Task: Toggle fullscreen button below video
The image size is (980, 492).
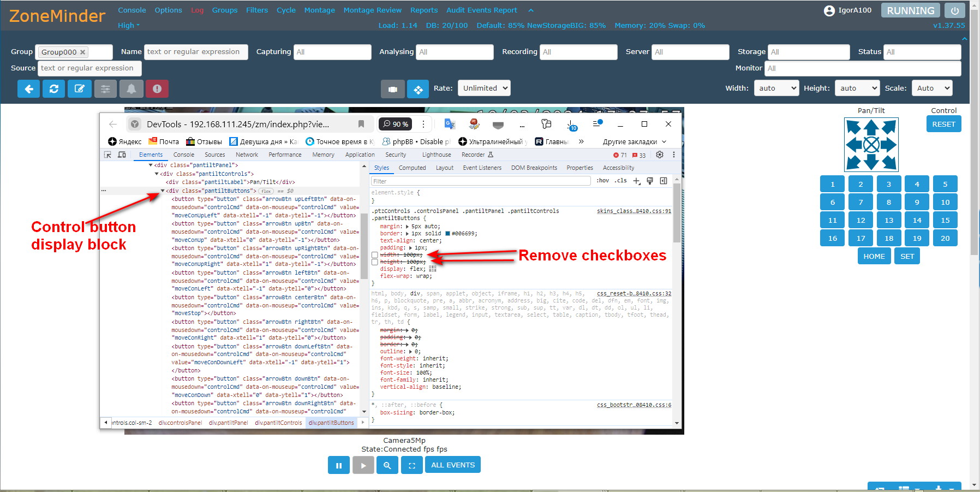Action: point(411,465)
